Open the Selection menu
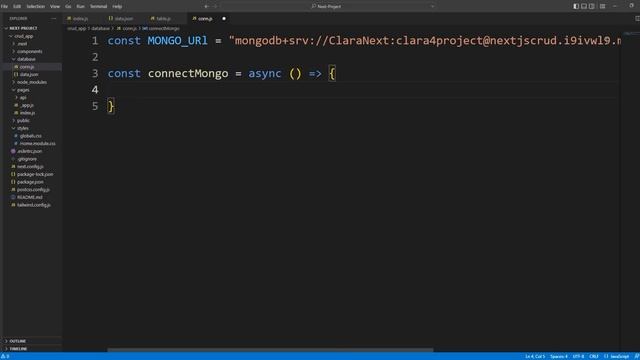640x360 pixels. tap(36, 7)
